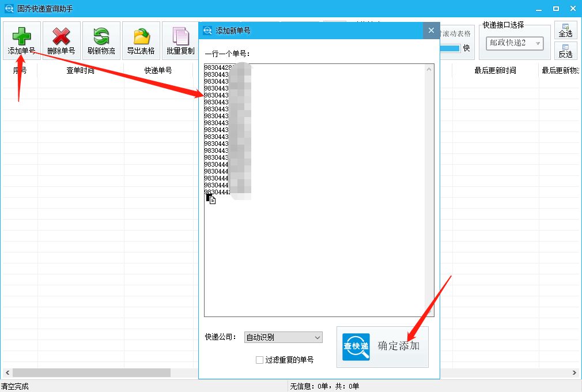The height and width of the screenshot is (392, 582).
Task: Click the 序号 column header
Action: [x=20, y=70]
